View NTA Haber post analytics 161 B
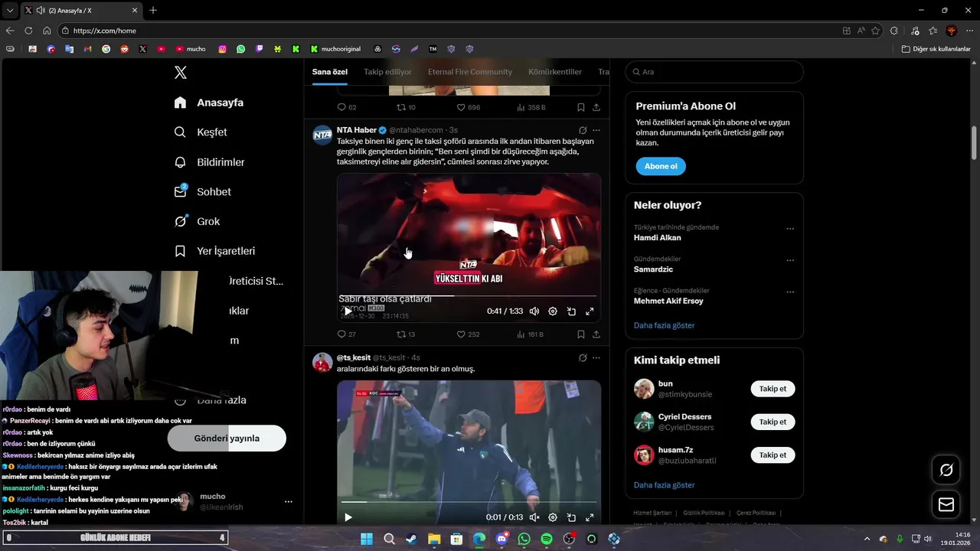 tap(531, 334)
